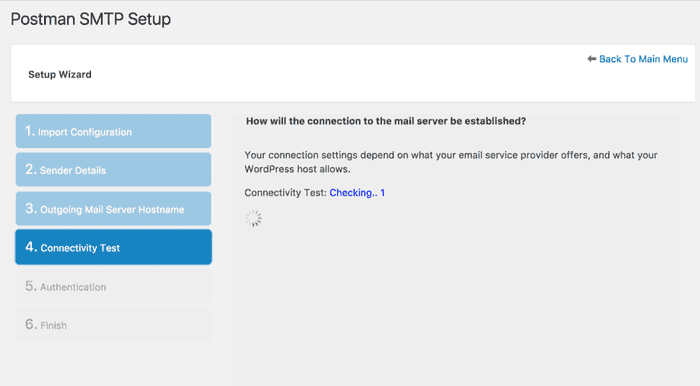Click the loading spinner icon

click(254, 219)
